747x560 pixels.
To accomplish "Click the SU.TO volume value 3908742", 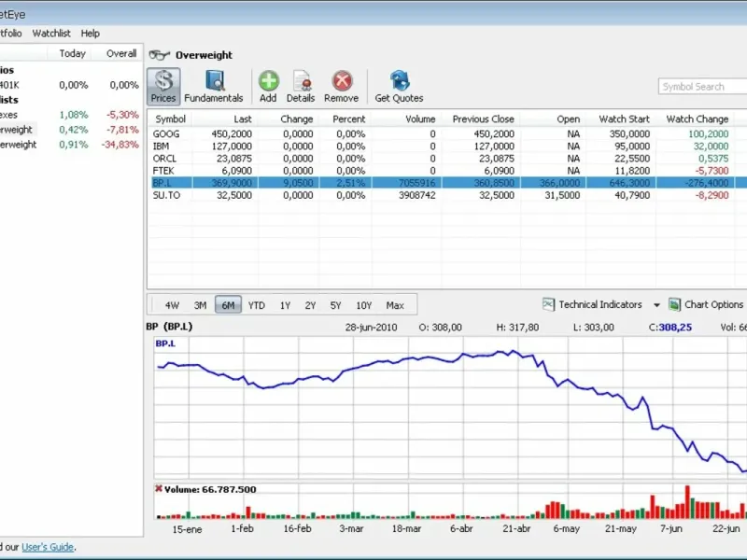I will (416, 195).
